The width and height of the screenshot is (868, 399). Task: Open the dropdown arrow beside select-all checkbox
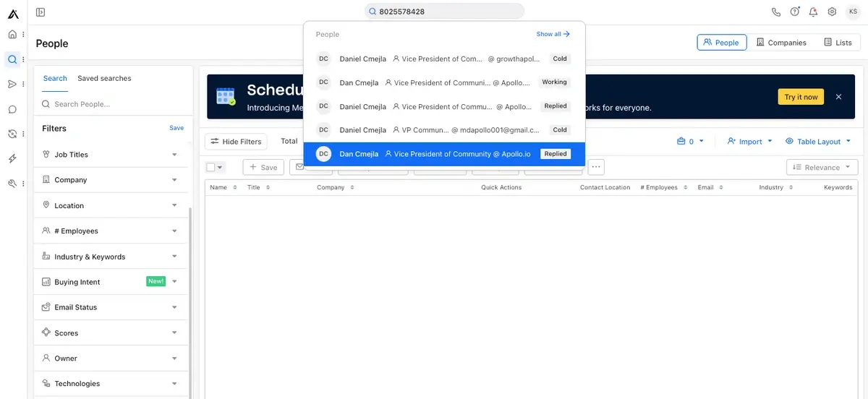(220, 167)
